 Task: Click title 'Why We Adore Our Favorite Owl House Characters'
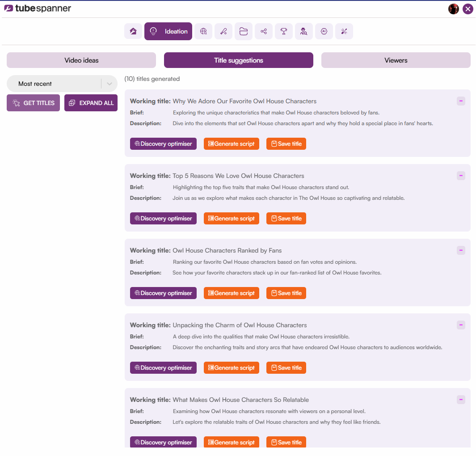pos(244,101)
